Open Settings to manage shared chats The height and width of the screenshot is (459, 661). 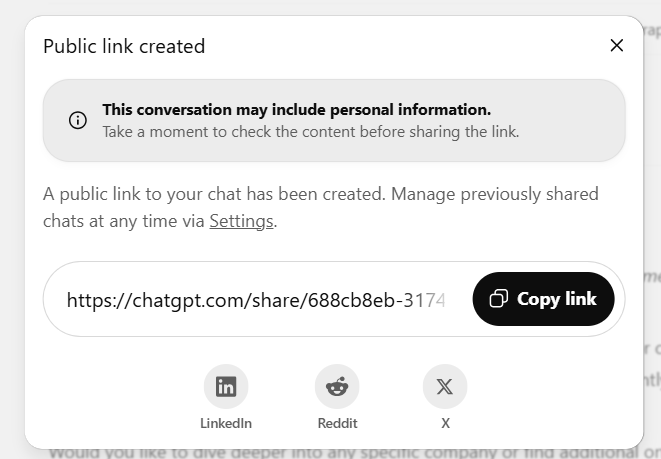click(241, 221)
